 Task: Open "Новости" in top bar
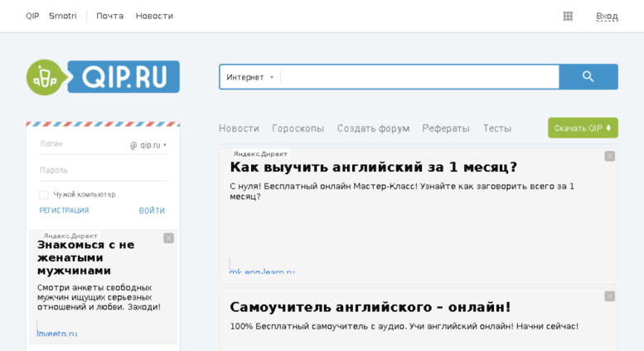click(154, 16)
